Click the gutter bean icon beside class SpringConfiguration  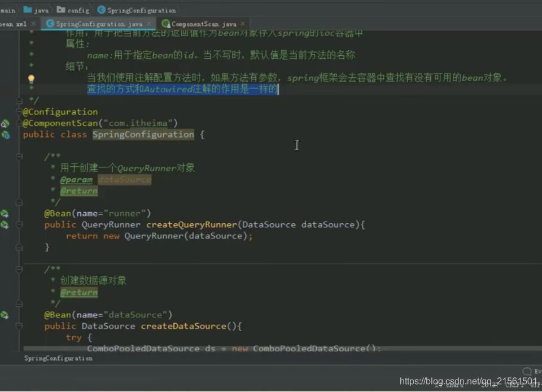(x=6, y=135)
